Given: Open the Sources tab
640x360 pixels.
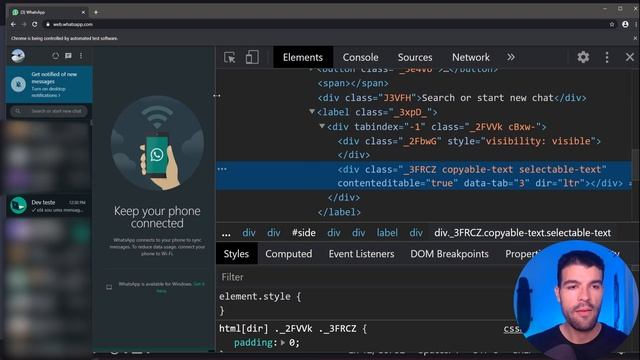Looking at the screenshot, I should point(415,57).
